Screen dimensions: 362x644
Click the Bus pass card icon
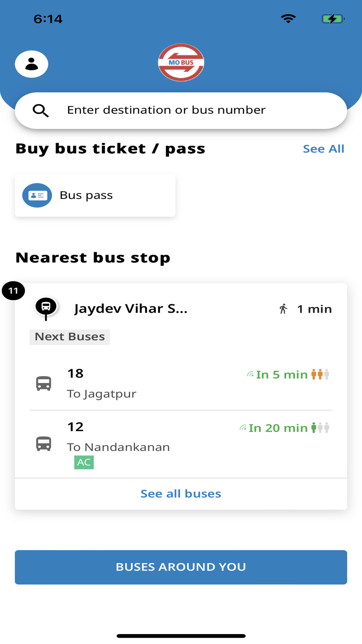click(x=37, y=195)
